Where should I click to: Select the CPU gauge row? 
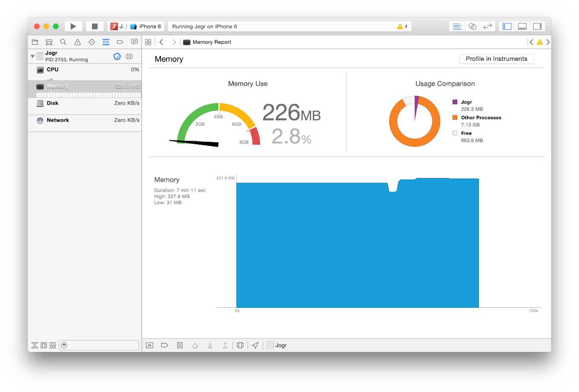coord(85,72)
